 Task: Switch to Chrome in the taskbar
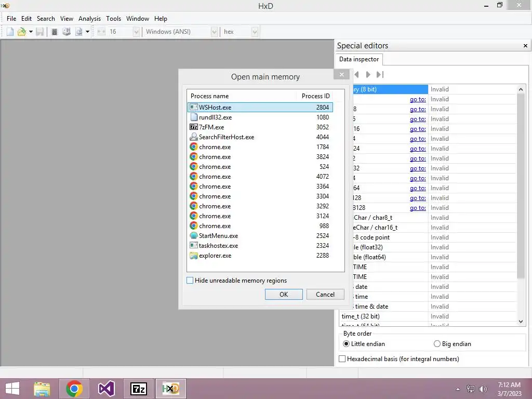click(74, 389)
